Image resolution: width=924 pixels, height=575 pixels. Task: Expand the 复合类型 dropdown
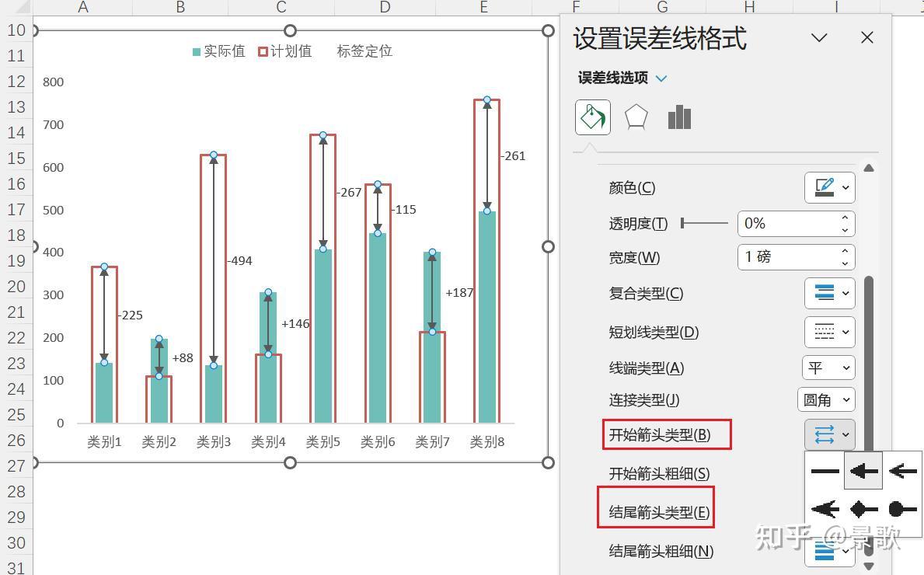tap(829, 294)
